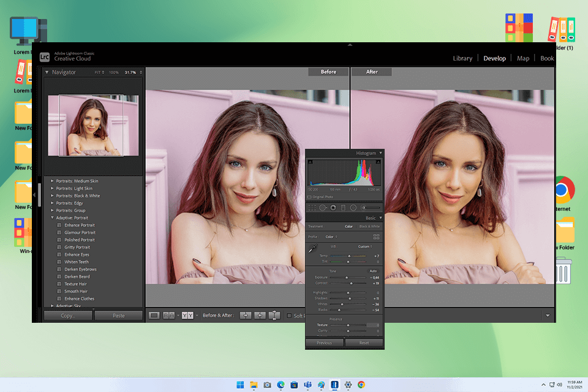Collapse the Navigator panel
The image size is (588, 392).
coord(47,72)
